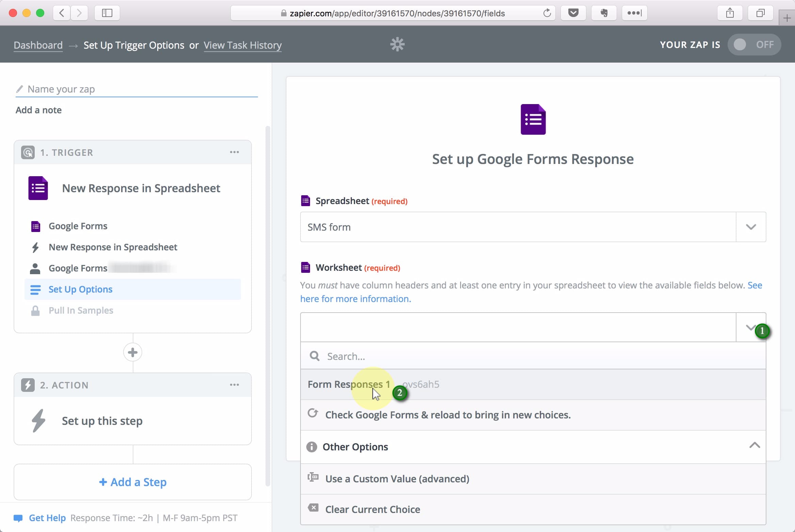
Task: Click the Pocket extension icon in Safari toolbar
Action: [x=573, y=13]
